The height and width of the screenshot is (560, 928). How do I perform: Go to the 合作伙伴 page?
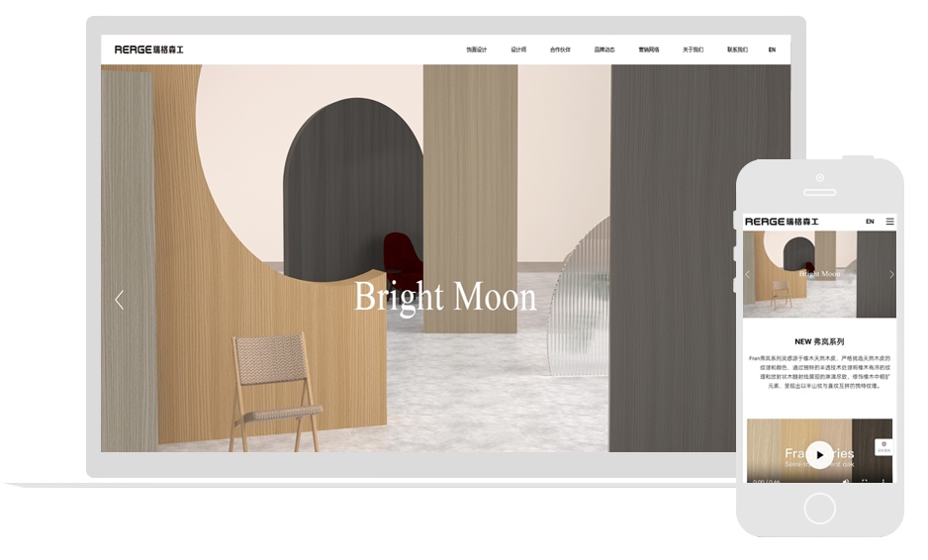coord(560,49)
